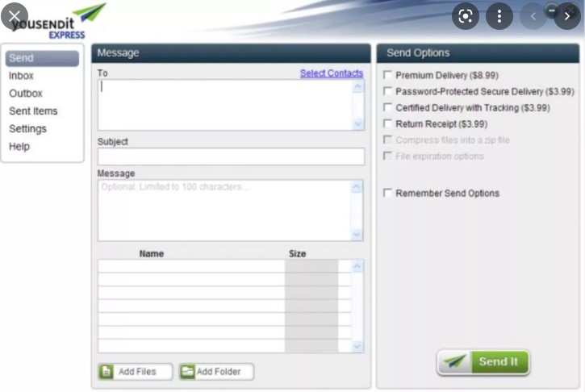Open the Outbox section
585x392 pixels.
click(x=26, y=94)
